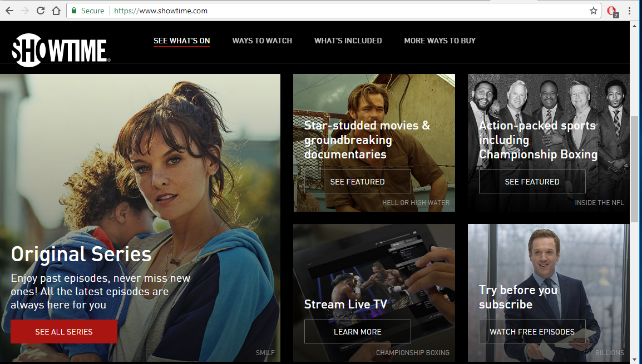Click Star-studded movies & documentaries heading
Viewport: 642px width, 364px height.
point(367,140)
